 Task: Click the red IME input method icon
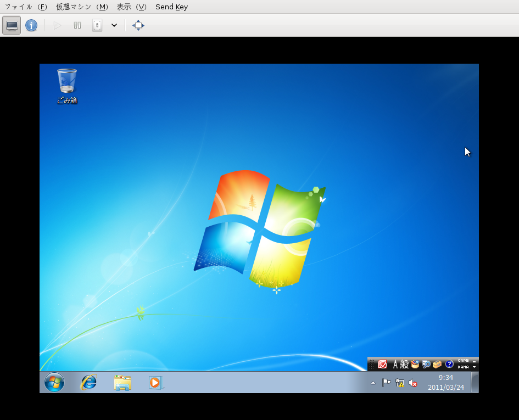tap(382, 365)
